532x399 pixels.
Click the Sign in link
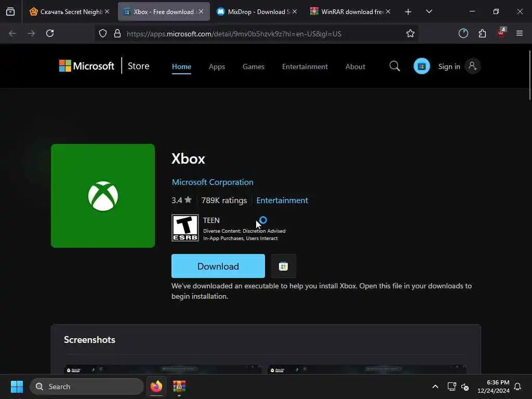[449, 66]
